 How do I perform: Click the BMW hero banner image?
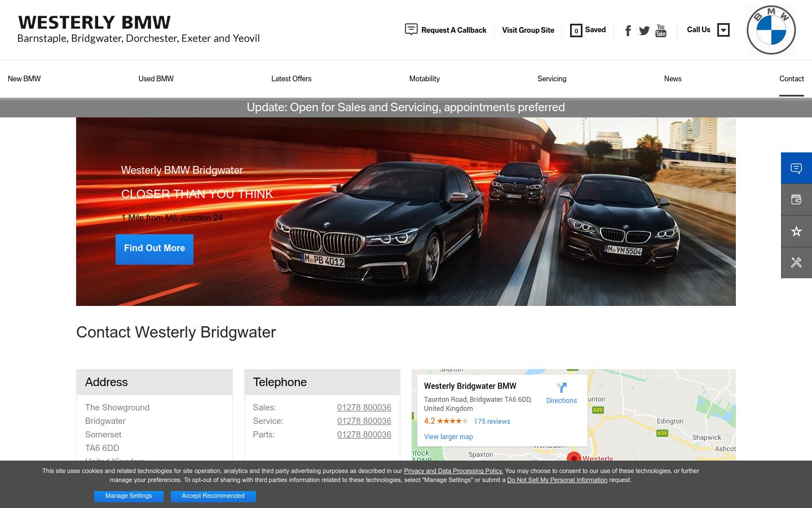406,212
